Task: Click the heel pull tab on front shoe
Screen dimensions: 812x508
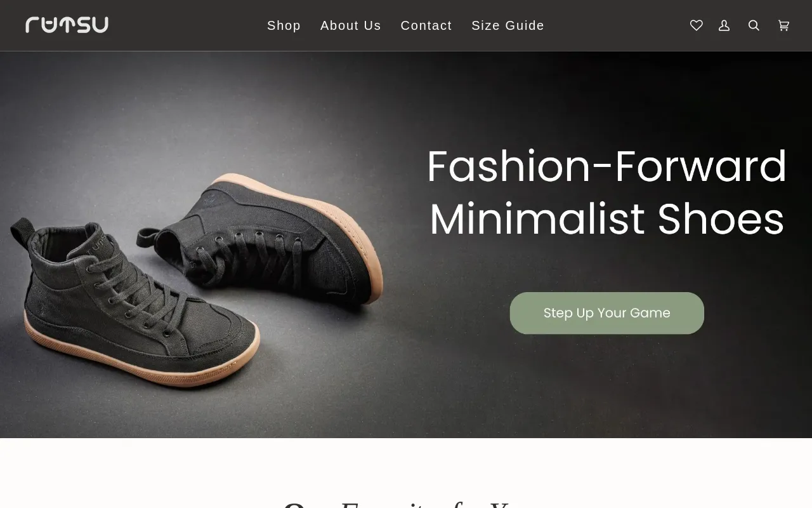Action: tap(25, 230)
